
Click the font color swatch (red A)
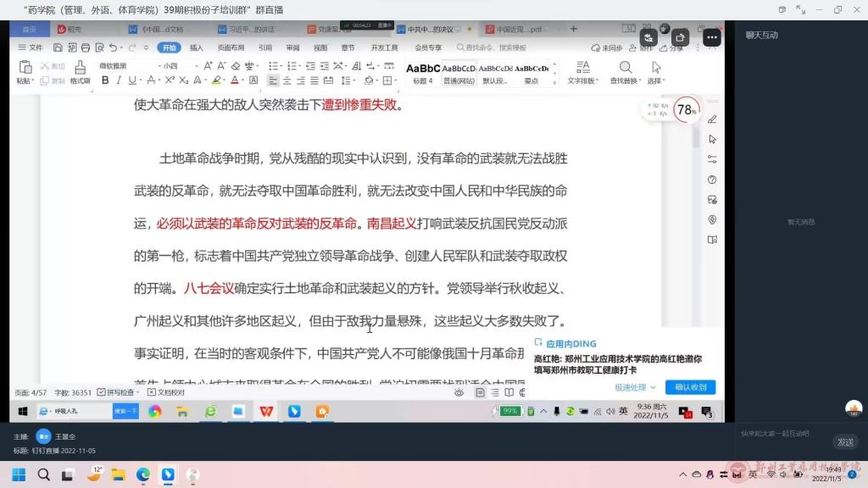point(236,80)
